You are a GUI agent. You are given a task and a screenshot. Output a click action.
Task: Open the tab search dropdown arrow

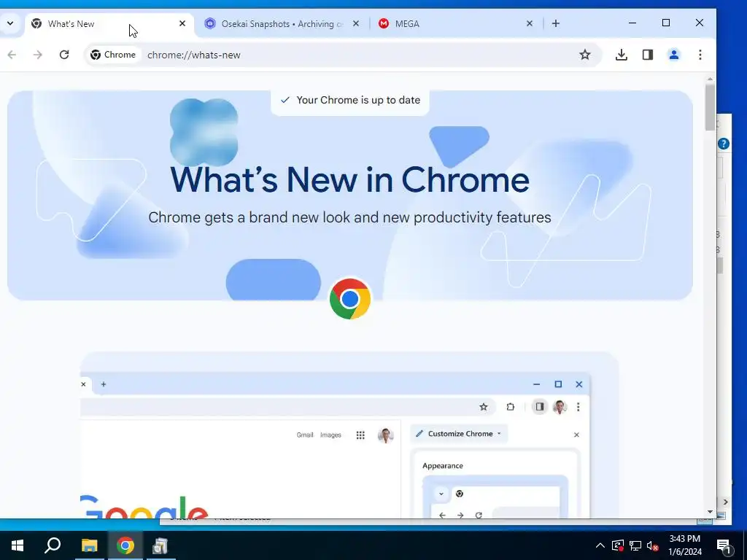point(10,23)
